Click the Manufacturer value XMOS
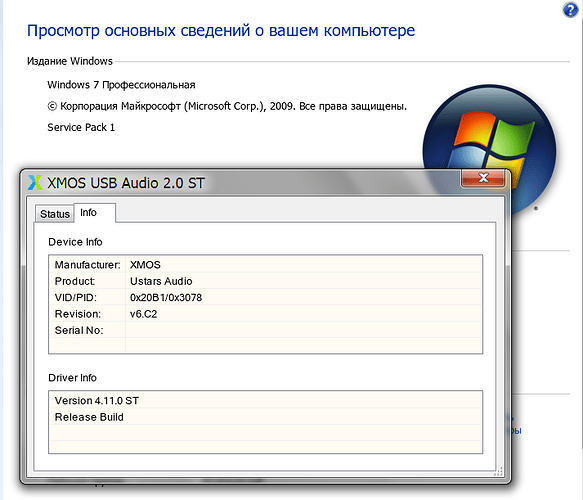Image resolution: width=583 pixels, height=500 pixels. 145,265
